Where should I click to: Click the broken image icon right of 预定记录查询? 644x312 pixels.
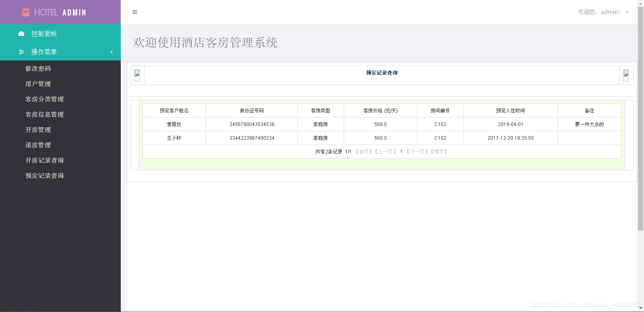pos(626,75)
